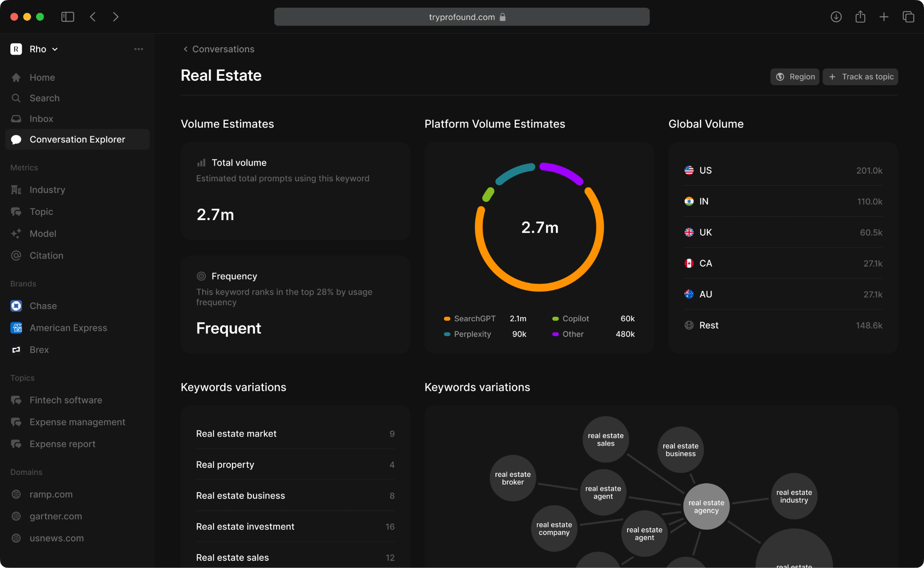
Task: Select the Citation metric
Action: click(46, 255)
